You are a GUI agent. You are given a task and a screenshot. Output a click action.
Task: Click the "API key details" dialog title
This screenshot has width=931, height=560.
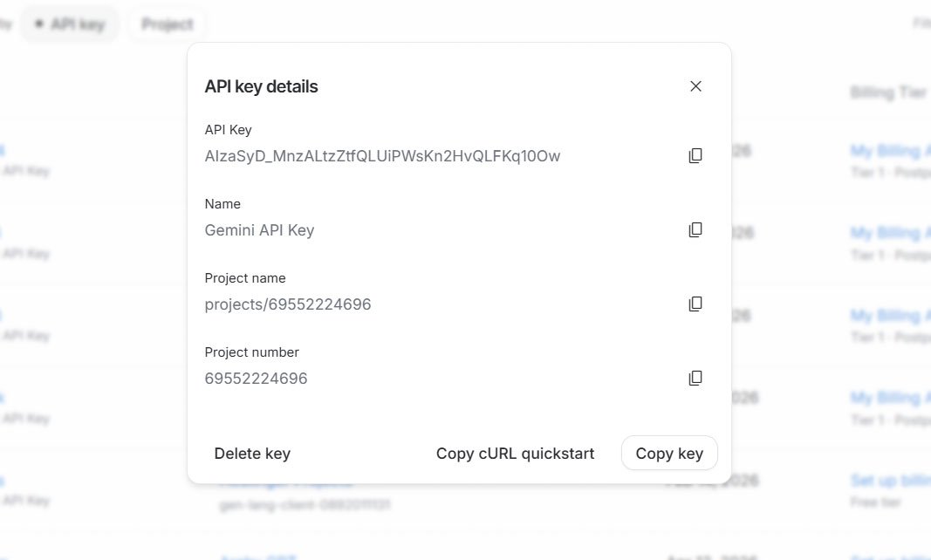261,86
